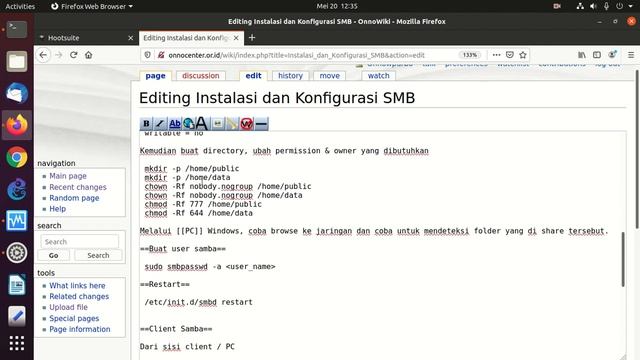
Task: Open Help link in navigation
Action: tap(58, 209)
